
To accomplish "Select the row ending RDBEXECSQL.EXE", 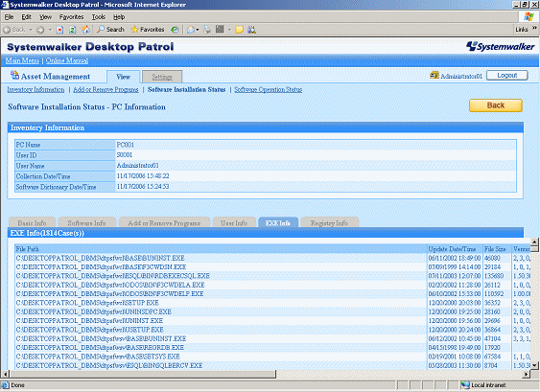I will 272,276.
